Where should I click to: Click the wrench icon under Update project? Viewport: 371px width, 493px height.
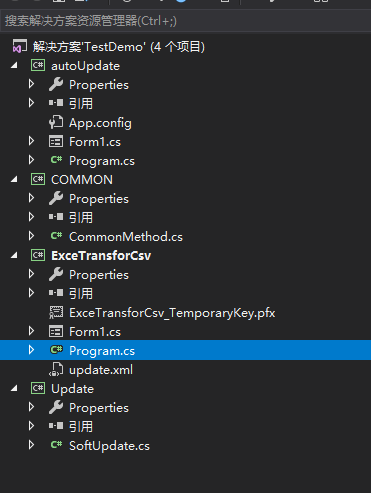pos(56,407)
